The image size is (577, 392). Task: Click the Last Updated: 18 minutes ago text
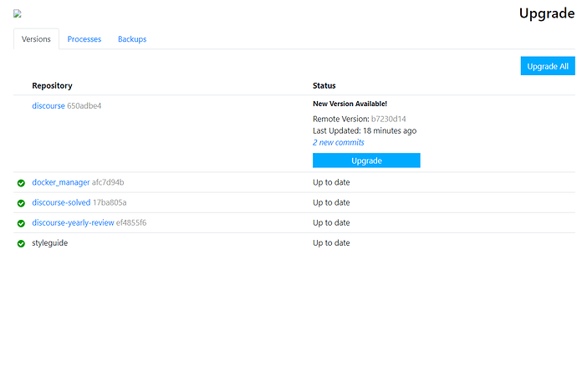click(365, 130)
